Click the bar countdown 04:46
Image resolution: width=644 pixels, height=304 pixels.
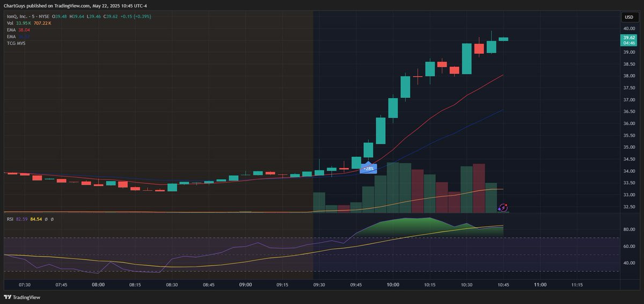click(x=628, y=43)
